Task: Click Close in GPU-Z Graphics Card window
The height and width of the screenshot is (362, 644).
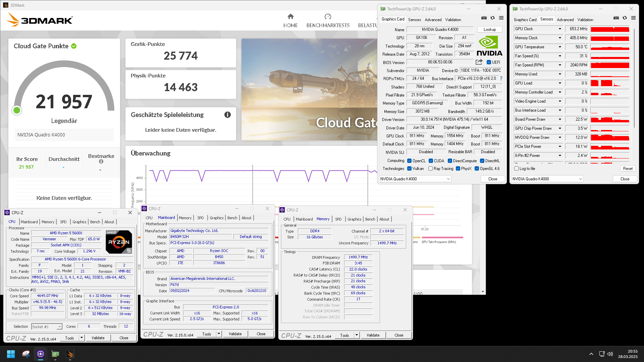Action: click(x=492, y=179)
